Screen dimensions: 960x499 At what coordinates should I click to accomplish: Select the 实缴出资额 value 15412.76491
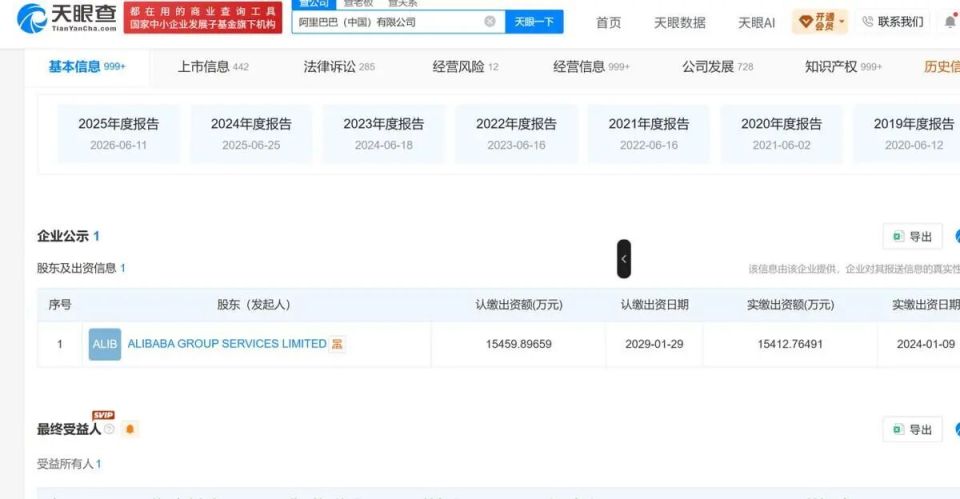point(790,344)
